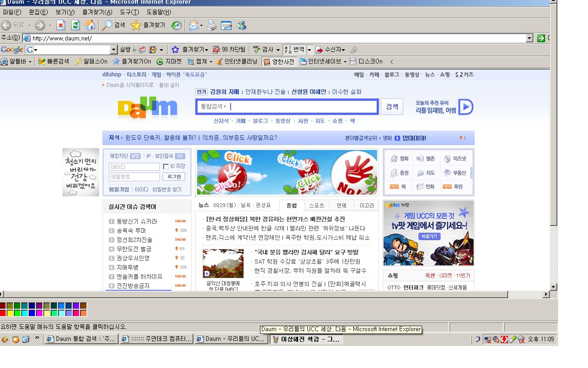Image resolution: width=588 pixels, height=368 pixels.
Task: Click the Daum search text input field
Action: pos(303,107)
